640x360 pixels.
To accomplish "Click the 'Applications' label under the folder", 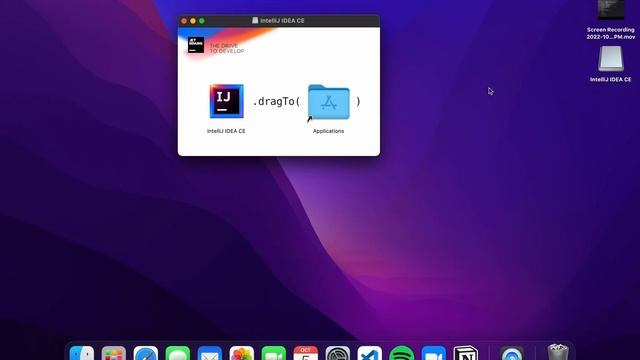I will (x=329, y=131).
